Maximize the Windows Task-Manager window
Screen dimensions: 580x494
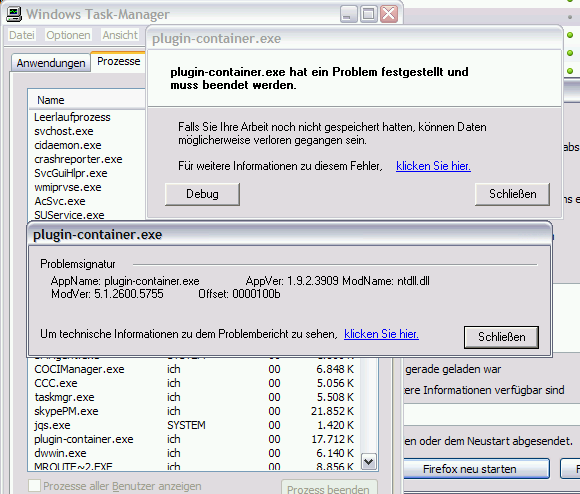tap(368, 14)
